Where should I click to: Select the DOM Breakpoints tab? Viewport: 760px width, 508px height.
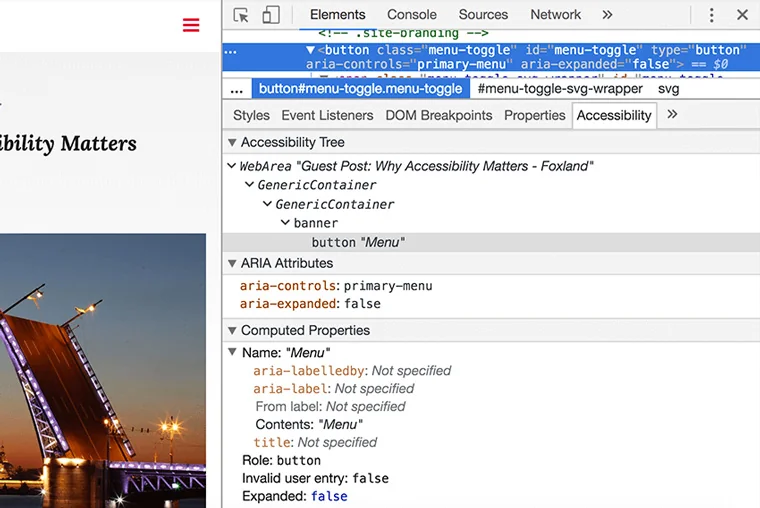439,115
